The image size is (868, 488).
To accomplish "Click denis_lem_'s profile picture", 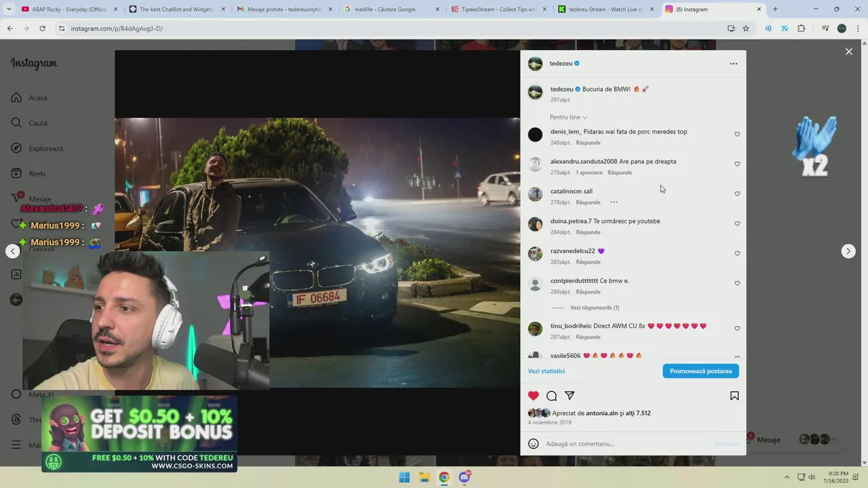I will [x=535, y=134].
